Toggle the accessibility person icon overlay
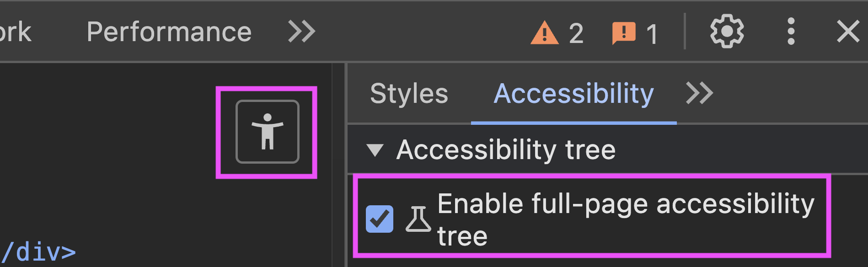Screen dimensions: 868x267 coord(267,130)
